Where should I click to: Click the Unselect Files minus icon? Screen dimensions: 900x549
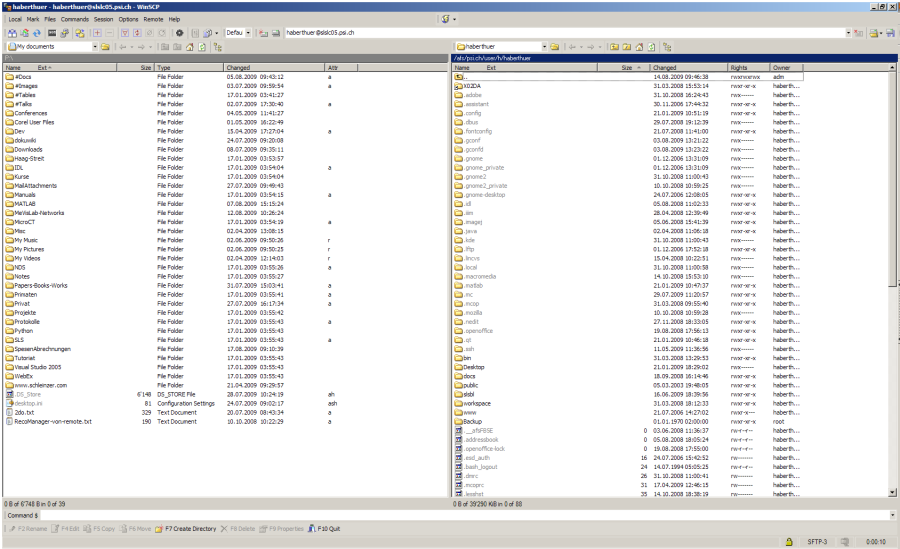[x=109, y=33]
